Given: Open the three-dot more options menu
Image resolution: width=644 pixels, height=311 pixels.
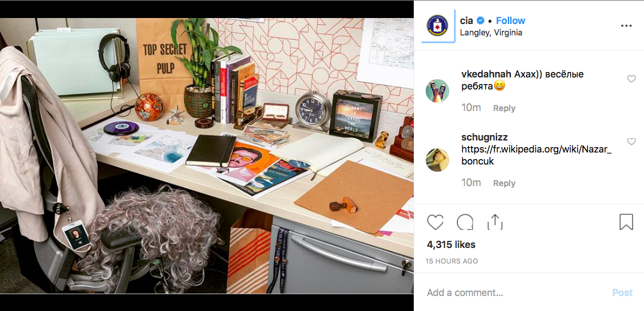Looking at the screenshot, I should (x=626, y=25).
